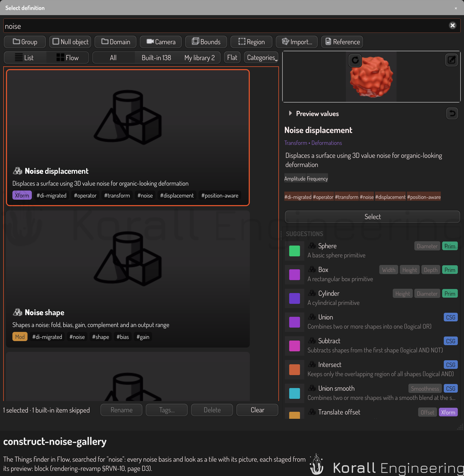
Task: Switch to Flow view
Action: [67, 57]
